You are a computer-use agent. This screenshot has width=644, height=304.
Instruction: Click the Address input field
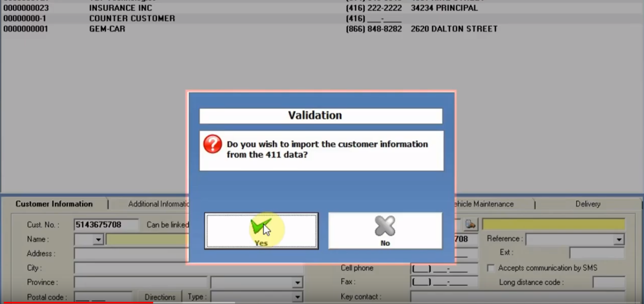[x=130, y=254]
